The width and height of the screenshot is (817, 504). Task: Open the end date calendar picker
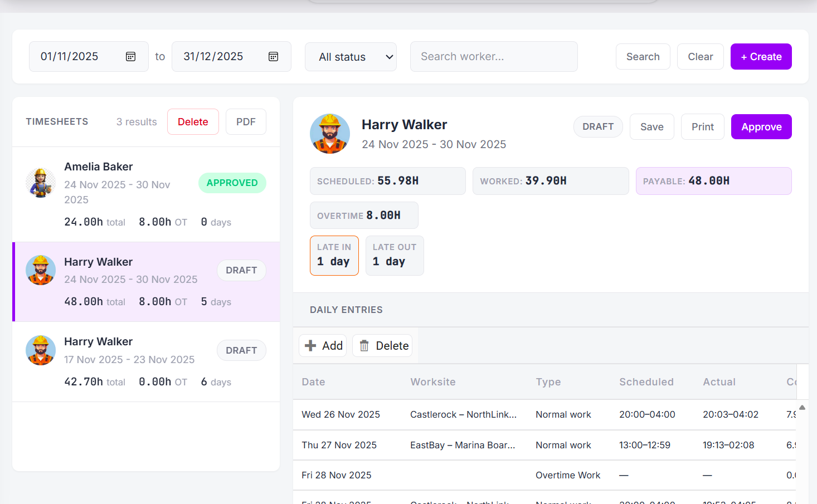(x=273, y=56)
